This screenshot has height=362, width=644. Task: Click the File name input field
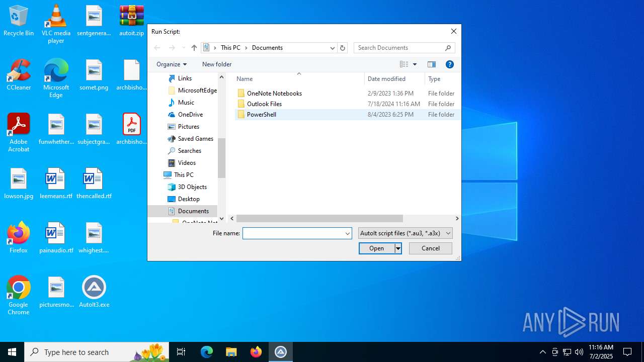pos(293,233)
